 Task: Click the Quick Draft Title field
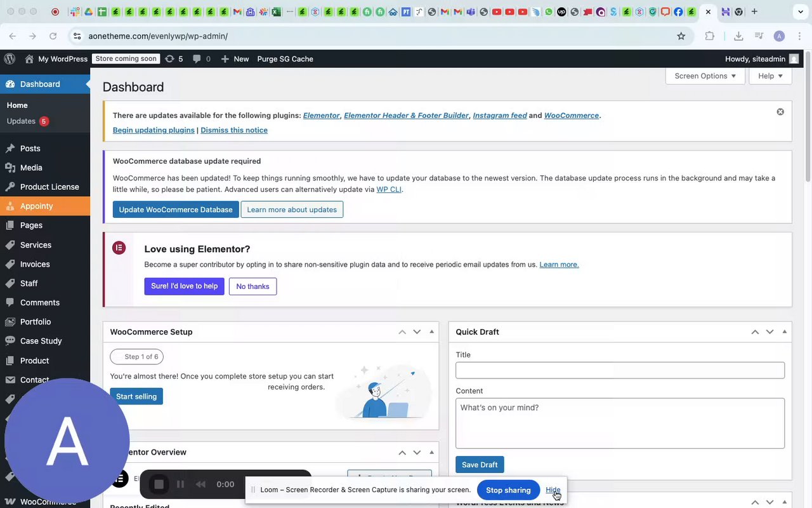point(620,370)
